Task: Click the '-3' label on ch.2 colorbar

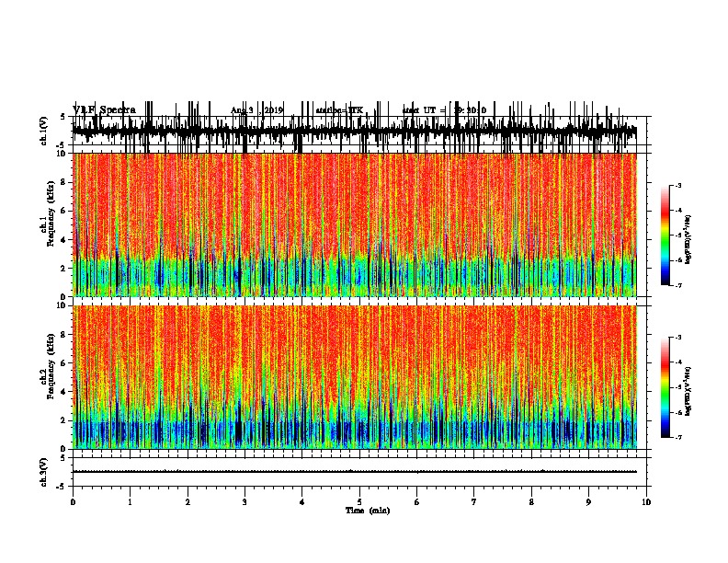Action: (x=677, y=338)
